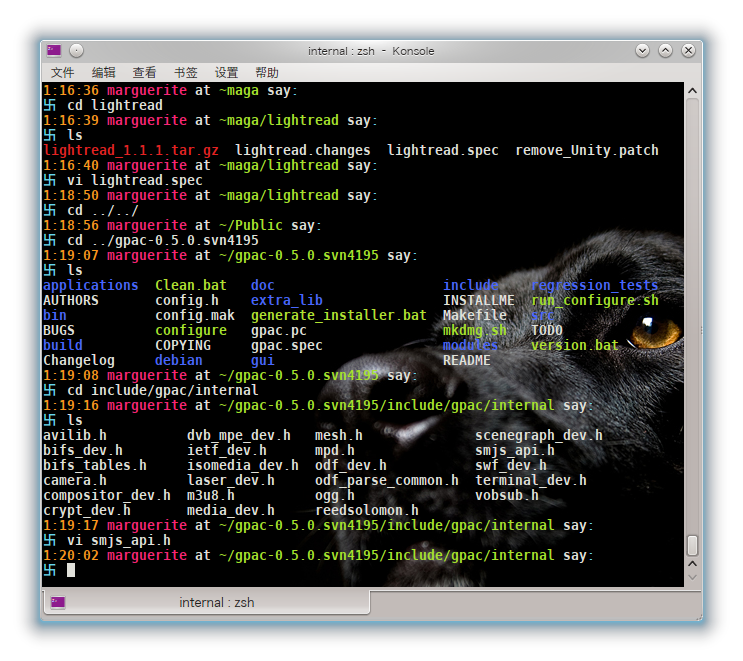Open the 查看 menu
Screen dimensions: 743x661
144,72
